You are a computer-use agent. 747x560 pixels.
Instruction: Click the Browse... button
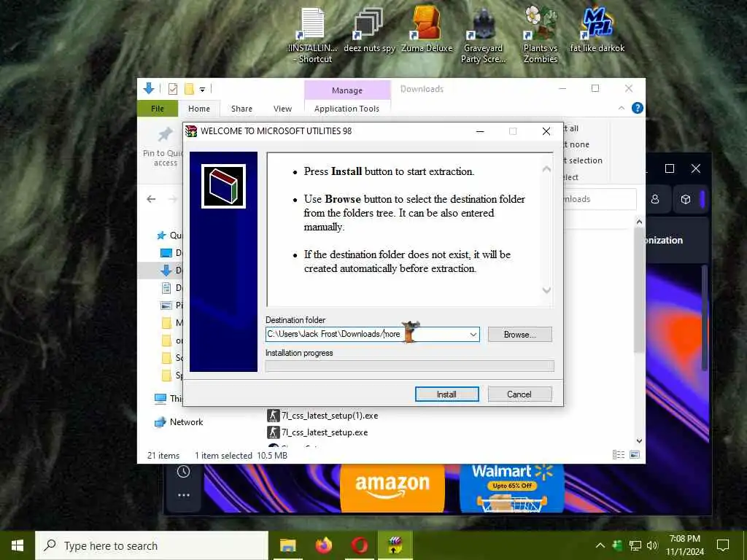pyautogui.click(x=519, y=334)
